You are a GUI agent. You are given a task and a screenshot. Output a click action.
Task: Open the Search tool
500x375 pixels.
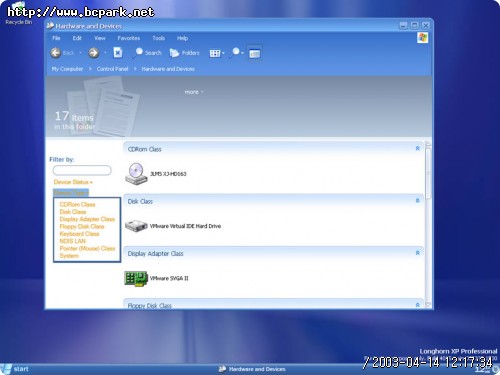pos(147,53)
